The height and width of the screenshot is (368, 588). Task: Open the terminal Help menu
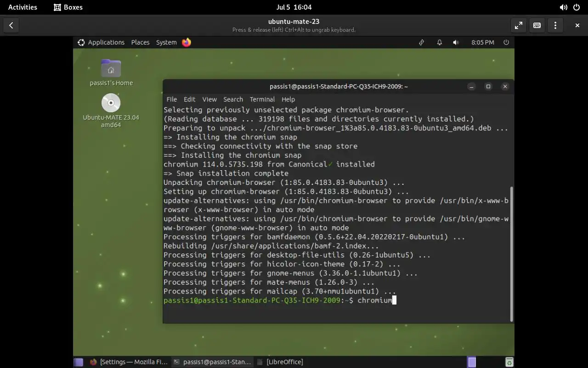[288, 99]
